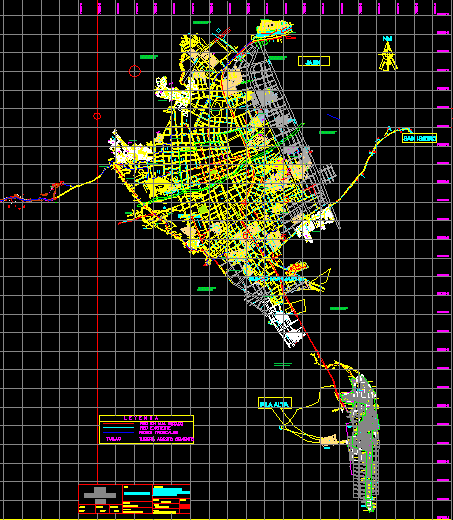Image resolution: width=453 pixels, height=520 pixels.
Task: Select the green label text above the city
Action: coord(202,22)
